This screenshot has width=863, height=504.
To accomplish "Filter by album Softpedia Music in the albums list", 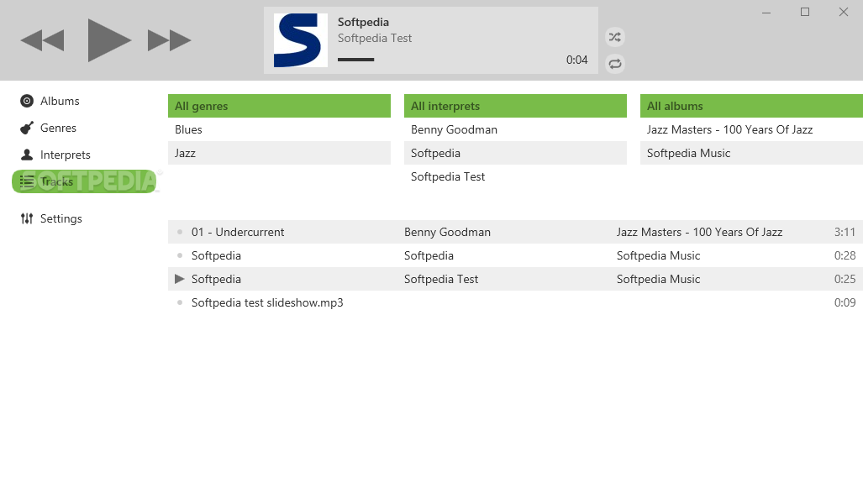I will [x=751, y=153].
